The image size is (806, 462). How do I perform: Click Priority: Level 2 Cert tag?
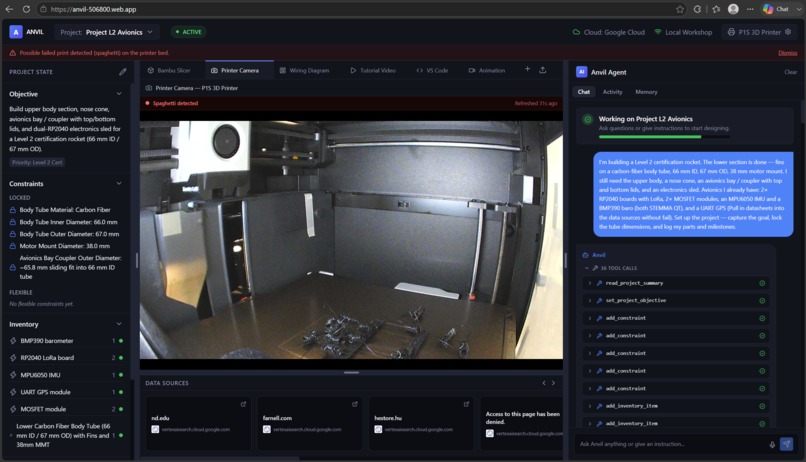click(37, 162)
